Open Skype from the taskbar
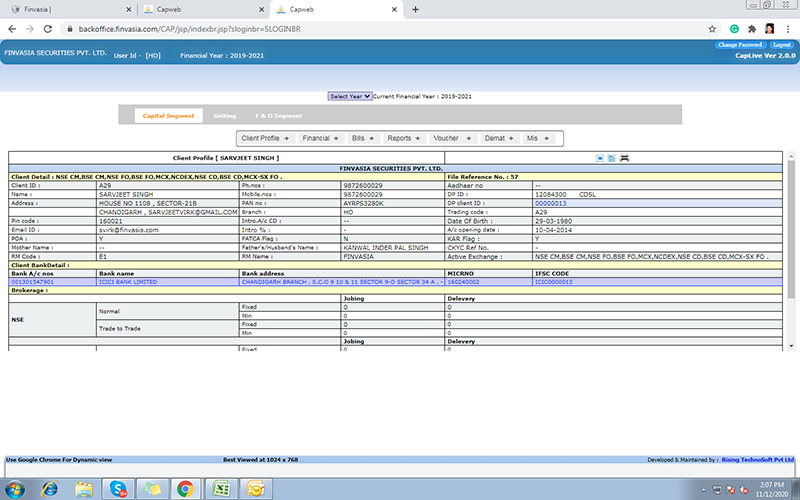The image size is (800, 500). (x=118, y=489)
